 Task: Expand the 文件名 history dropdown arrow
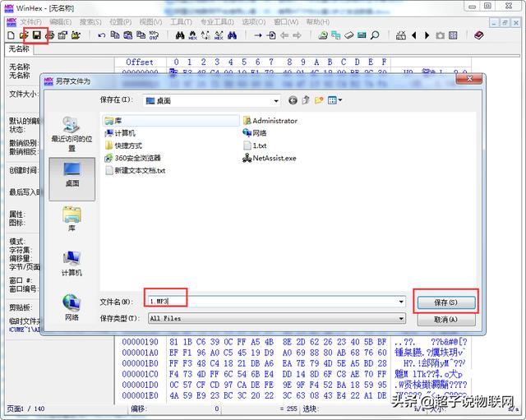tap(401, 302)
